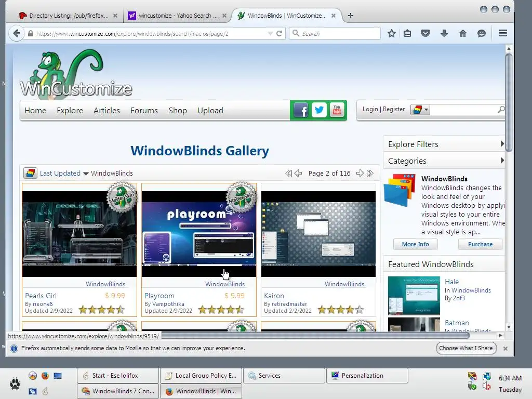The image size is (532, 399).
Task: Click the Firefox quick launch icon
Action: coord(45,376)
